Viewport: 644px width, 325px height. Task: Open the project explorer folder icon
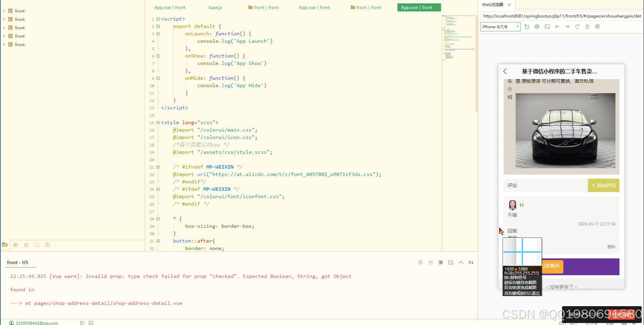[x=5, y=245]
